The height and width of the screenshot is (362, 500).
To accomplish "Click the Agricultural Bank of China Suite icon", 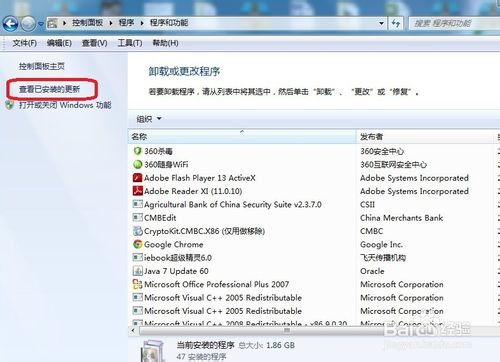I will pos(137,204).
